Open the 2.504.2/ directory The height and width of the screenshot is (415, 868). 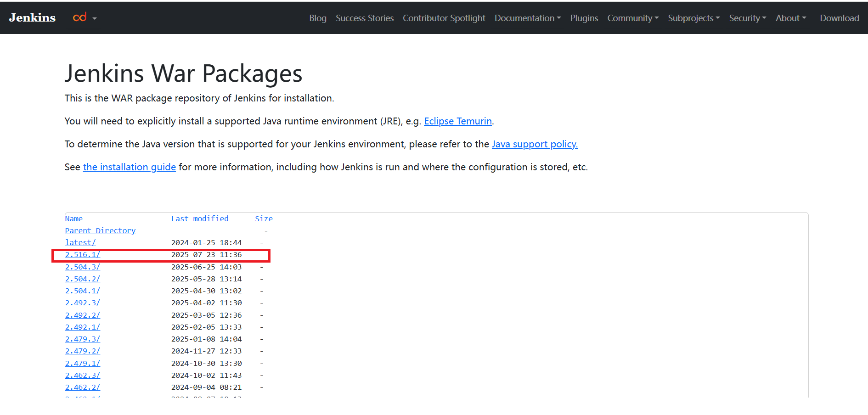(x=83, y=279)
